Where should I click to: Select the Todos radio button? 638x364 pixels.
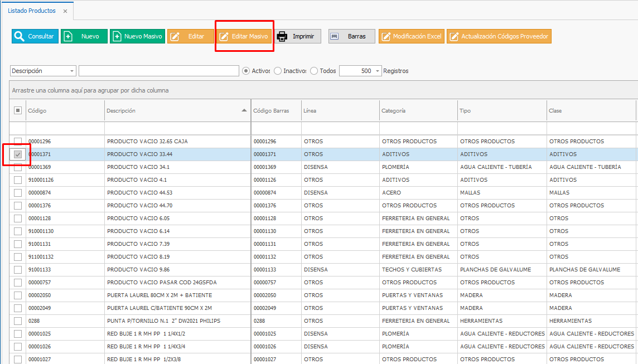pyautogui.click(x=314, y=71)
